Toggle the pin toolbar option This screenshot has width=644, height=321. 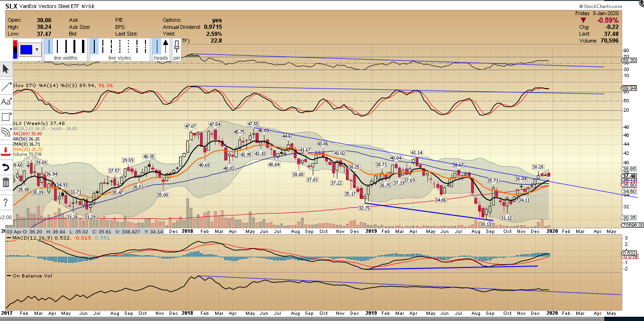tap(177, 50)
